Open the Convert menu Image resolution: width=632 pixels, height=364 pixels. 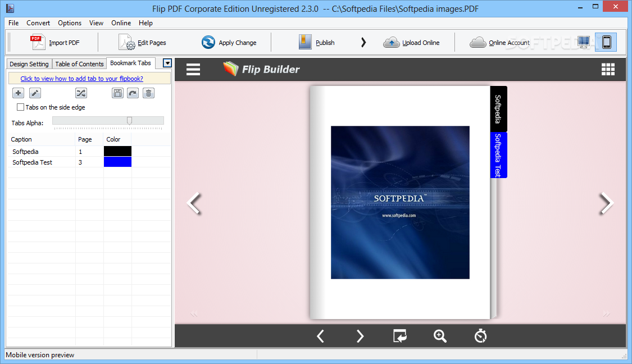(38, 23)
